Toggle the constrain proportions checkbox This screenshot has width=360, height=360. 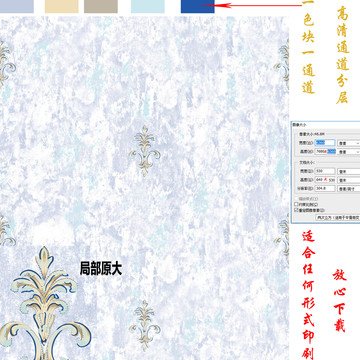[296, 204]
